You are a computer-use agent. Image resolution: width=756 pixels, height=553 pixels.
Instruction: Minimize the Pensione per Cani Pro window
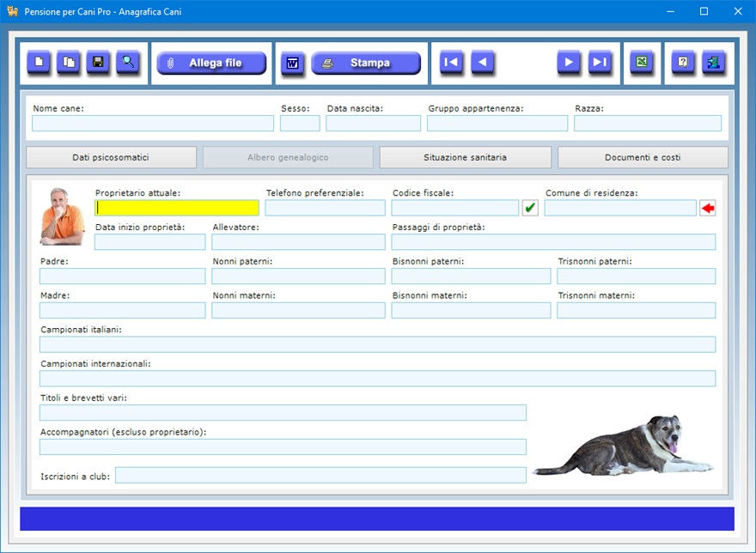point(670,11)
